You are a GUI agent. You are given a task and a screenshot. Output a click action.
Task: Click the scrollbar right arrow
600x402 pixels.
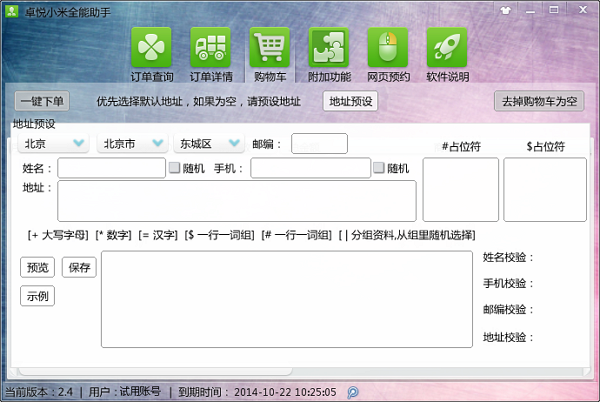[x=586, y=371]
